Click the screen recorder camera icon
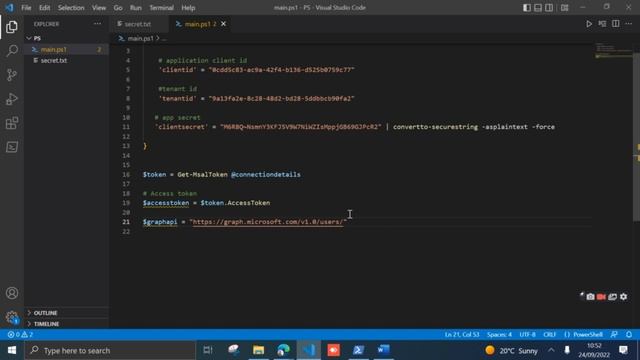This screenshot has height=360, width=640. 590,297
